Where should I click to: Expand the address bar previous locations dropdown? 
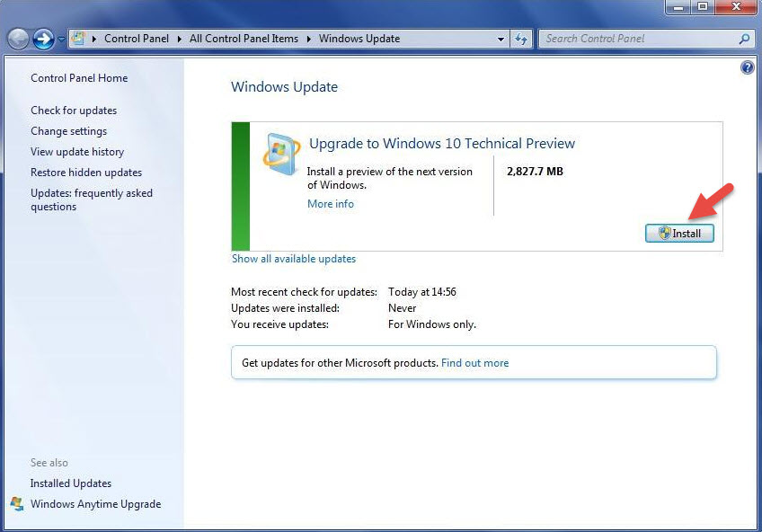pos(501,39)
